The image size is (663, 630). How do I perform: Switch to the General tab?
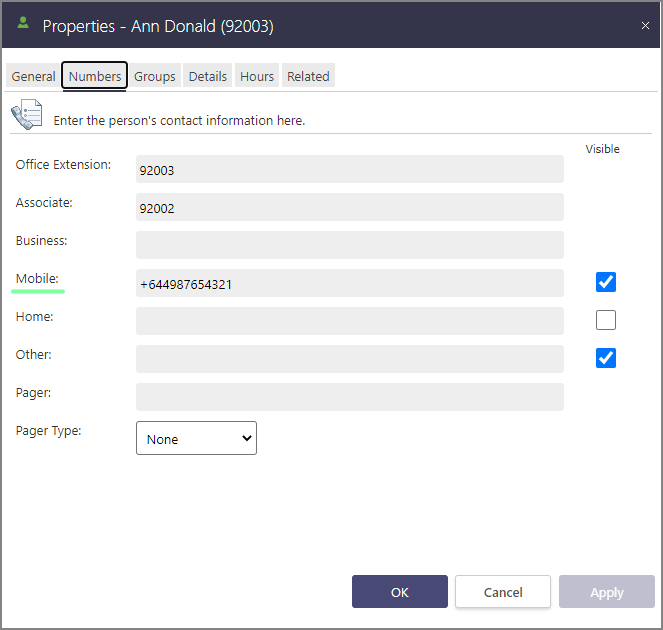click(x=33, y=77)
